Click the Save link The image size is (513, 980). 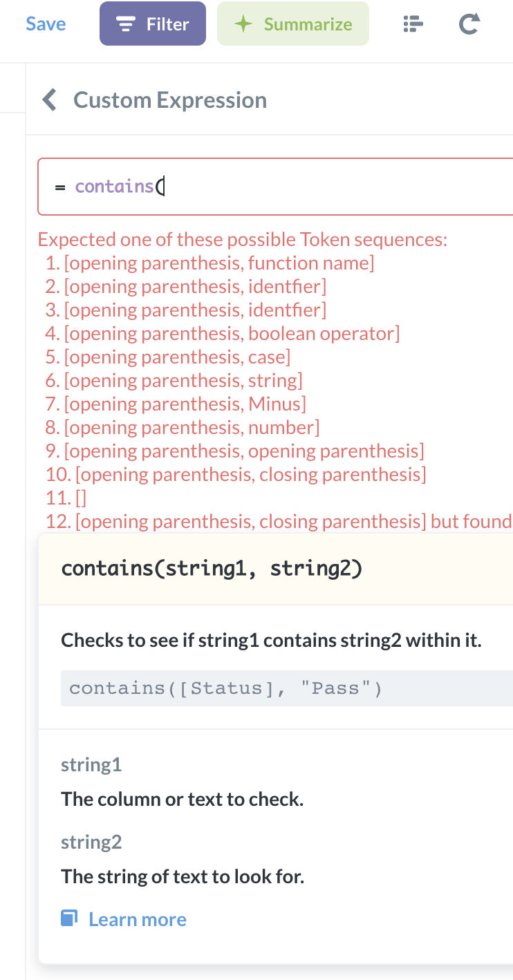(x=45, y=23)
